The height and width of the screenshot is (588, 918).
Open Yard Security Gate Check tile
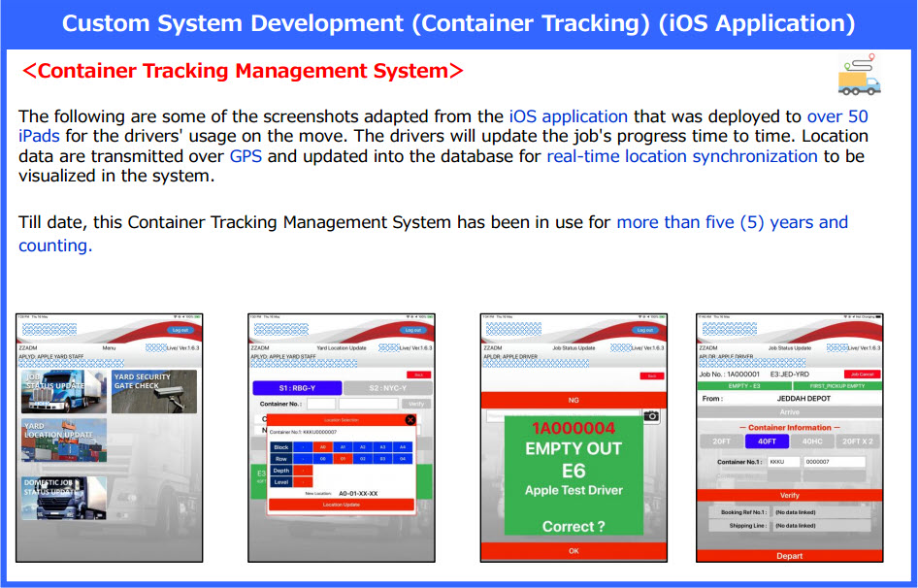click(x=154, y=391)
